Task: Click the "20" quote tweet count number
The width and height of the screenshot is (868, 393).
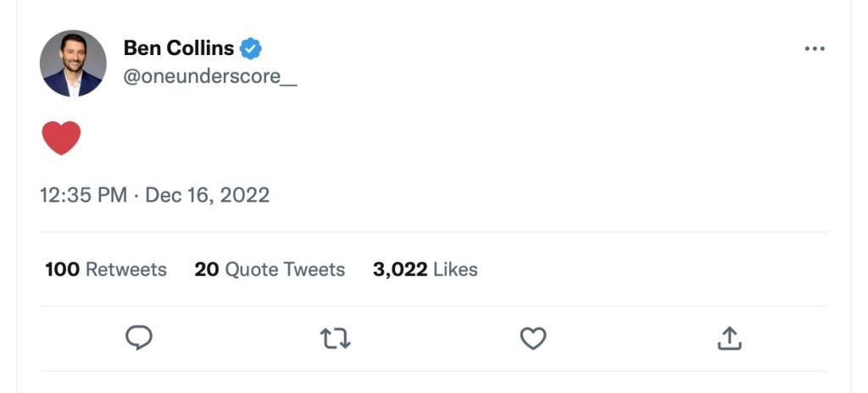Action: coord(206,269)
